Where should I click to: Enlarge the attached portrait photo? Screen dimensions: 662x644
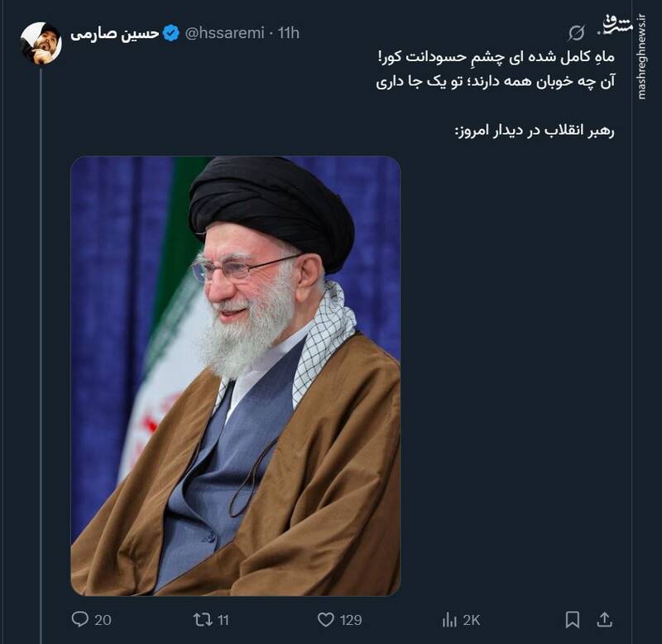point(236,376)
